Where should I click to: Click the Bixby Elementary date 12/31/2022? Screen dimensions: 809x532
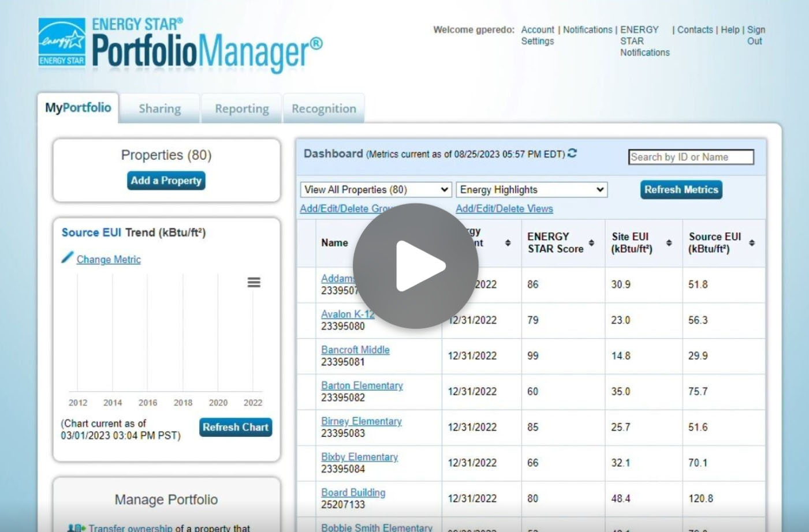click(472, 463)
